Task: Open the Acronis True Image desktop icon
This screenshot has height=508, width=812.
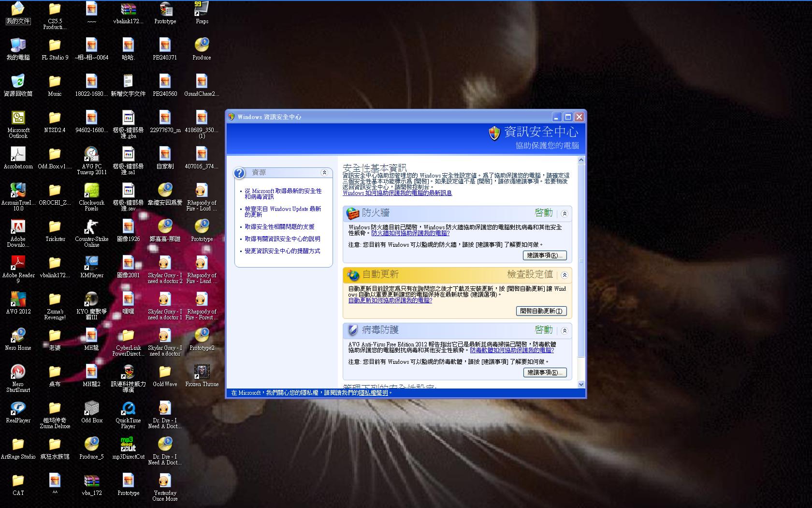Action: click(x=18, y=197)
